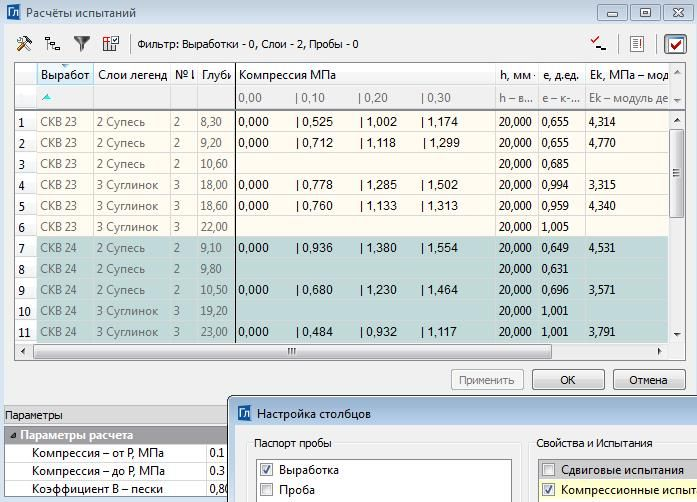Collapse the Параметры расчета group

click(13, 435)
